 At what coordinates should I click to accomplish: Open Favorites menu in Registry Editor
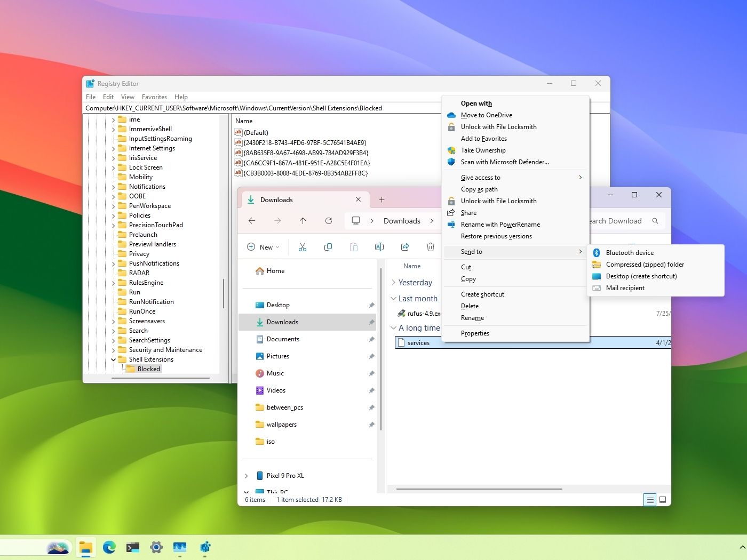(154, 97)
